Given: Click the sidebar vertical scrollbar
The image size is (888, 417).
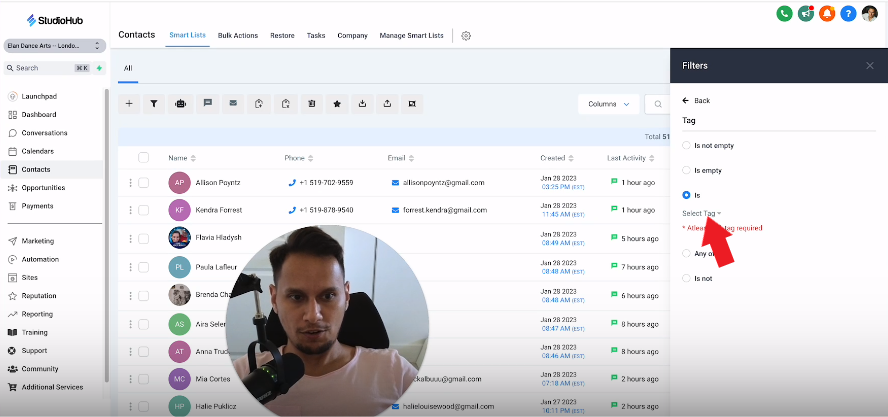Looking at the screenshot, I should 107,235.
